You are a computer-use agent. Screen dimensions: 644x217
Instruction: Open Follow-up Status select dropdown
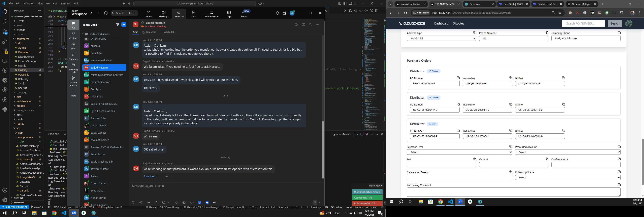568,178
